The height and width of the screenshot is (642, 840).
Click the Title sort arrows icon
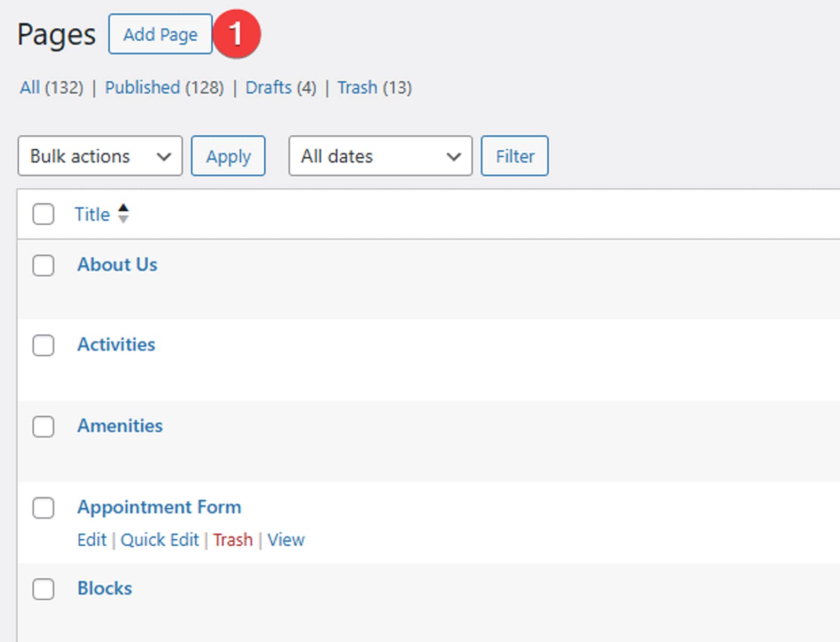(x=123, y=214)
